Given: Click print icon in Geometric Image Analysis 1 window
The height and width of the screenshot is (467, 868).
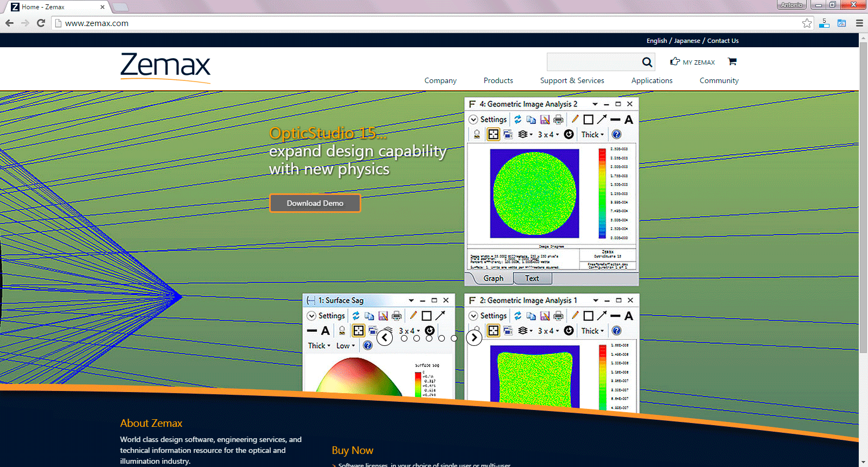Looking at the screenshot, I should pyautogui.click(x=558, y=315).
